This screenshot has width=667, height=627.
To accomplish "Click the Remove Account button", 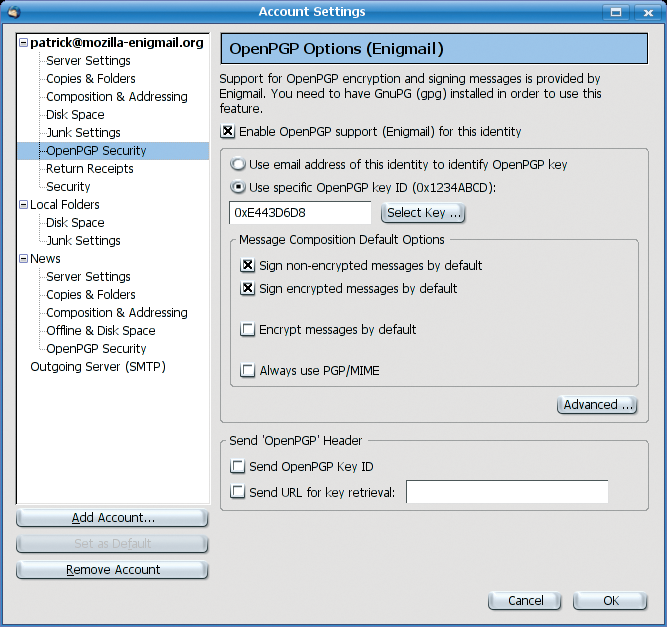I will (x=112, y=570).
